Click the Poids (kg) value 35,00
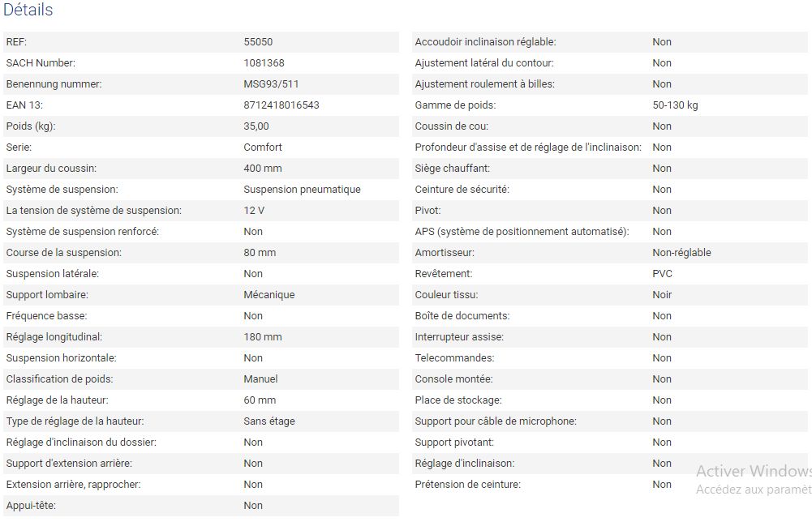The image size is (812, 526). pyautogui.click(x=256, y=126)
